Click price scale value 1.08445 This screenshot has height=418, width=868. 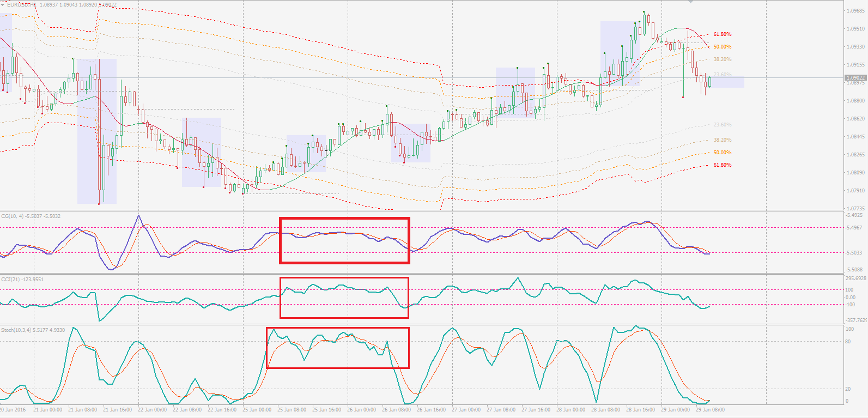point(856,137)
